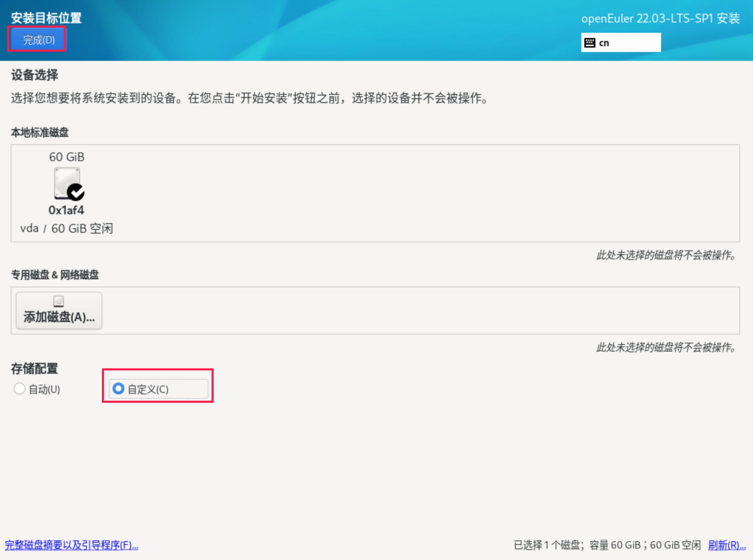The width and height of the screenshot is (753, 560).
Task: Select the 自动(U) radio button
Action: [20, 388]
